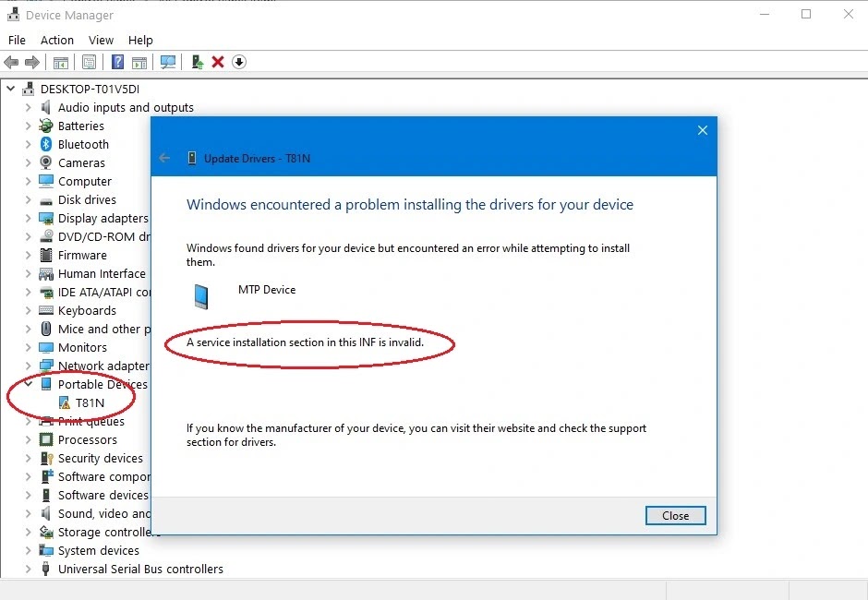The height and width of the screenshot is (600, 868).
Task: Click 'A service installation section' error text
Action: tap(305, 342)
